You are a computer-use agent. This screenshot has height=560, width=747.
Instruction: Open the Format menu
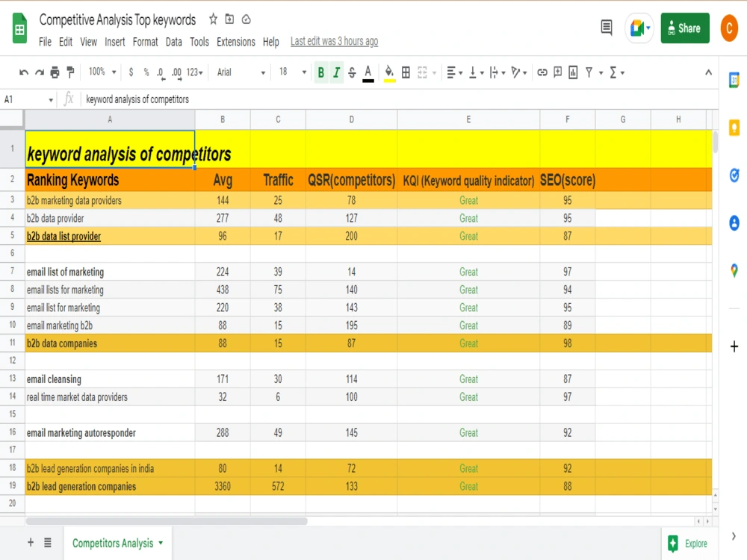[146, 42]
